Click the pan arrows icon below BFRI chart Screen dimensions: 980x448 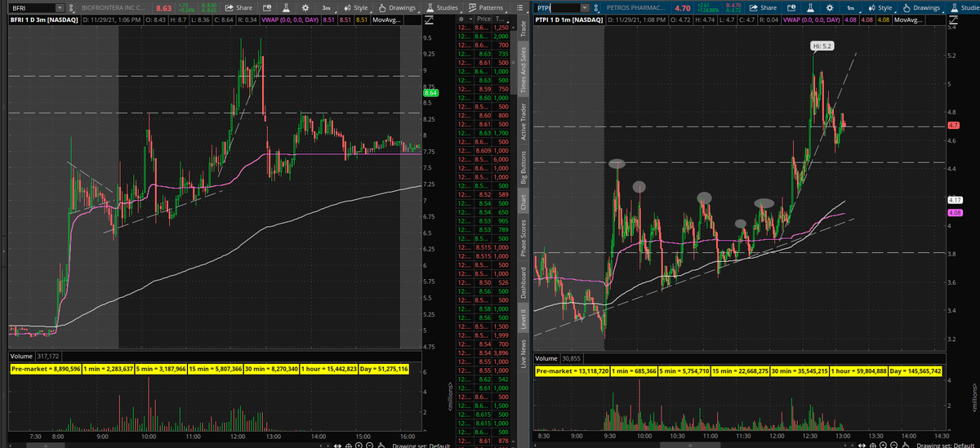[x=339, y=444]
